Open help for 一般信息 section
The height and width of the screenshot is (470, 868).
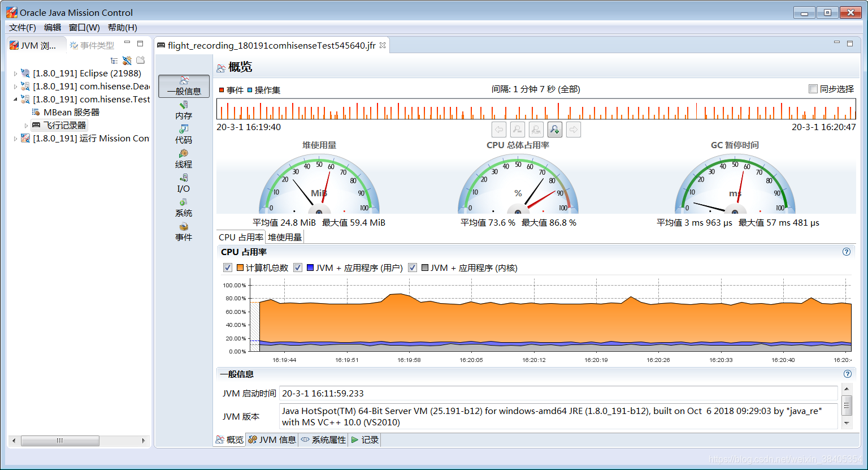(847, 374)
